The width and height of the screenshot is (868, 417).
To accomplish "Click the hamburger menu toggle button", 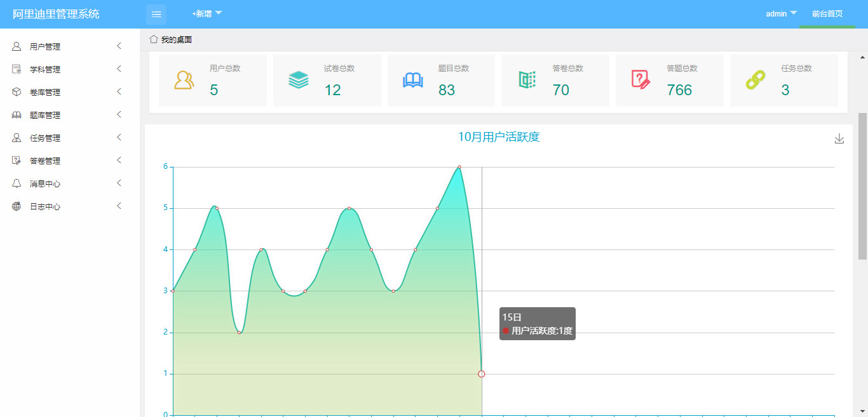I will point(156,14).
